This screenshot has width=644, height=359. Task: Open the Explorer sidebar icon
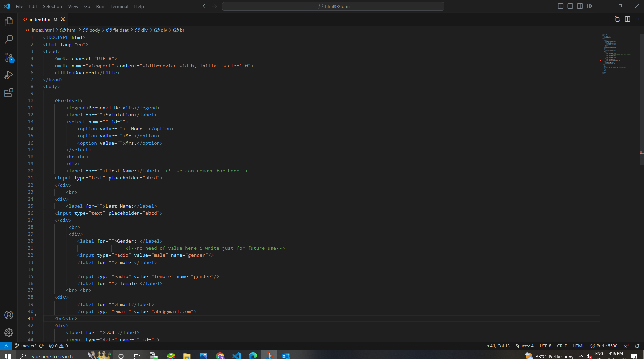point(8,22)
